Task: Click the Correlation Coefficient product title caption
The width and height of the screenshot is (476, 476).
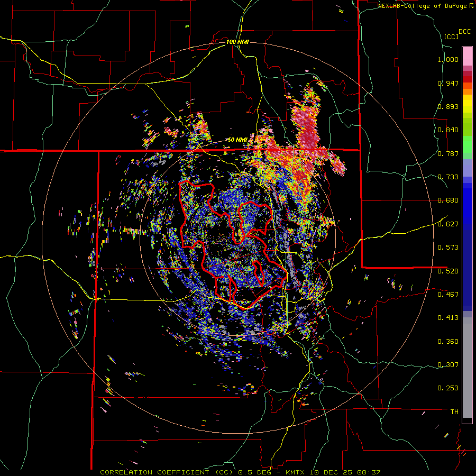Action: point(240,472)
